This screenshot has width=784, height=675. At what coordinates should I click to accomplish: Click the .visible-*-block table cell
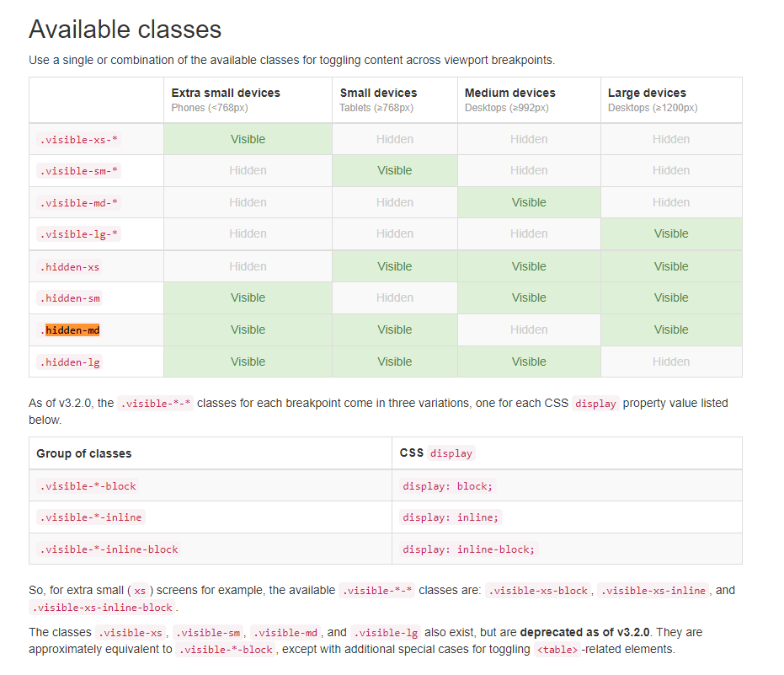[x=88, y=486]
